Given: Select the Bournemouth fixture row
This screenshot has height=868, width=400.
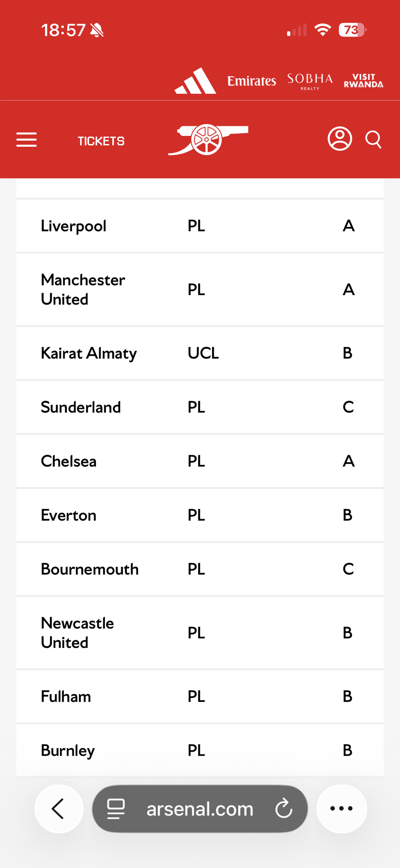Looking at the screenshot, I should click(200, 569).
